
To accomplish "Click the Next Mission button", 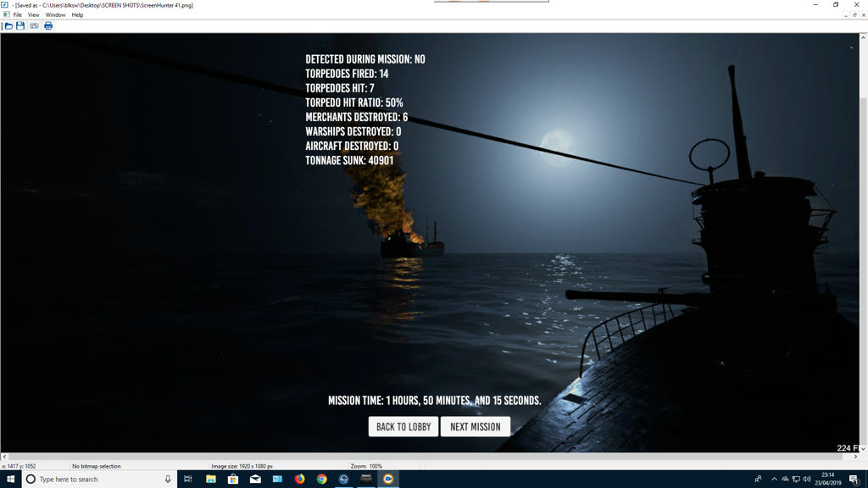I will pos(476,427).
